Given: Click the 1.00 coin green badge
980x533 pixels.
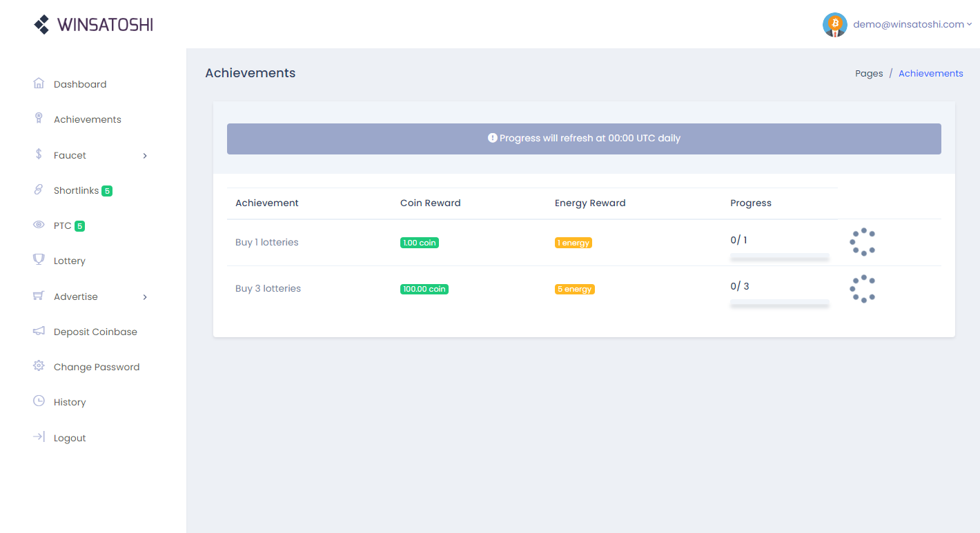Looking at the screenshot, I should pos(420,243).
